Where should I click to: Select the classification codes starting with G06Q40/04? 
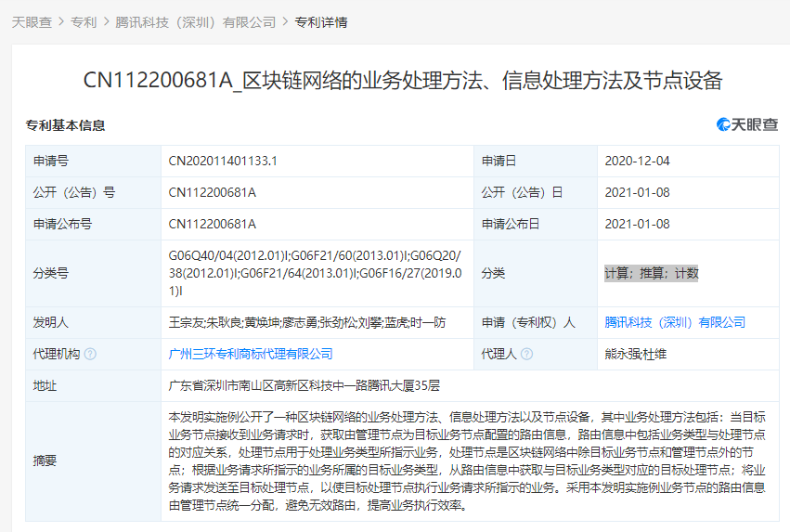(x=315, y=273)
